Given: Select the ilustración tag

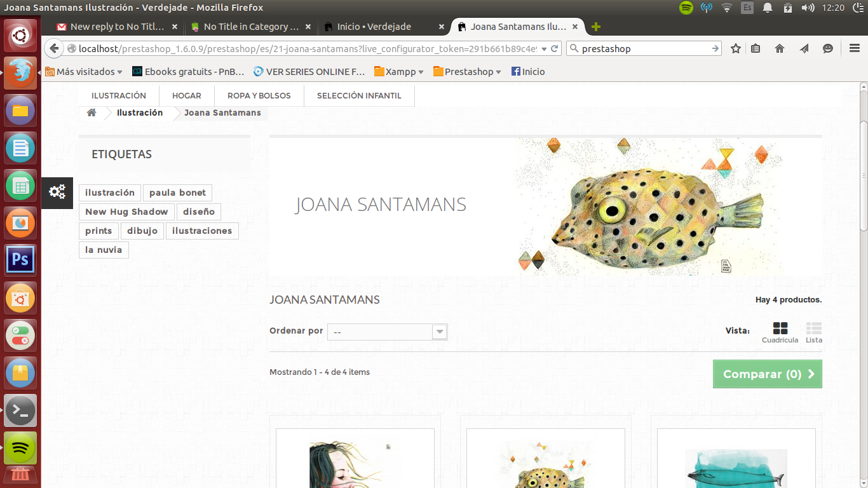Looking at the screenshot, I should [110, 193].
